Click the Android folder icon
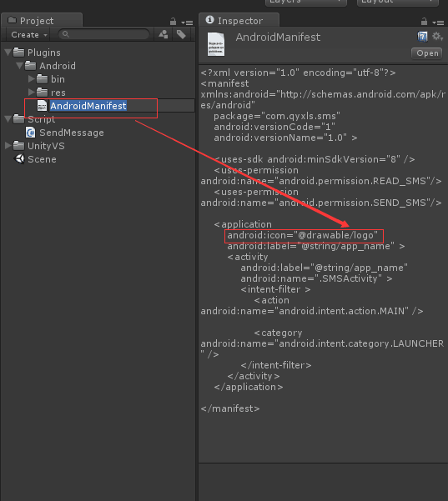The image size is (448, 501). 30,66
